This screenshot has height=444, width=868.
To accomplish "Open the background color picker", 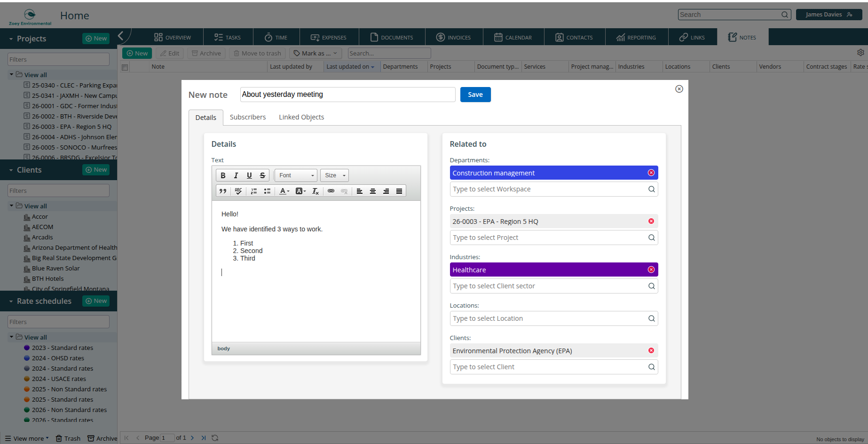I will point(300,191).
